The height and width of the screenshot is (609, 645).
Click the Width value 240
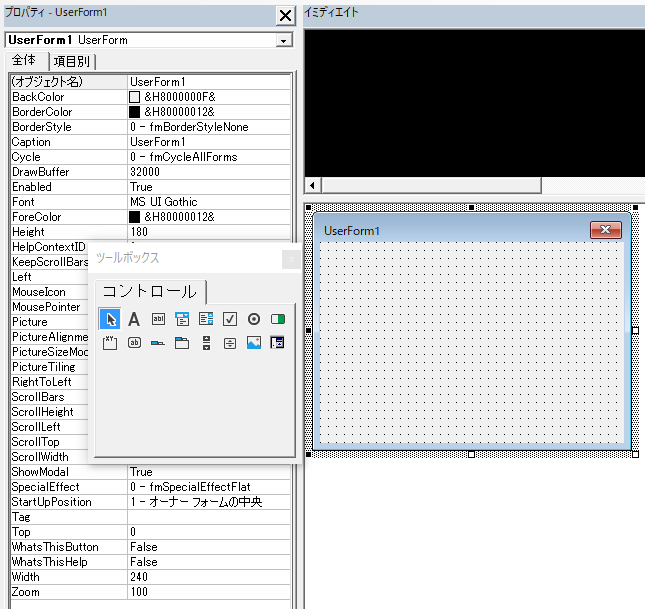[139, 577]
